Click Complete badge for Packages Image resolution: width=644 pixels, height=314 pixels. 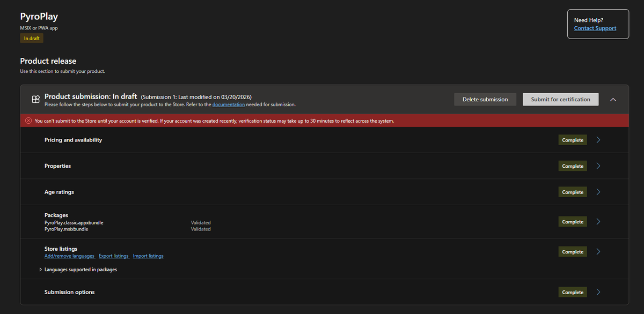pos(573,221)
